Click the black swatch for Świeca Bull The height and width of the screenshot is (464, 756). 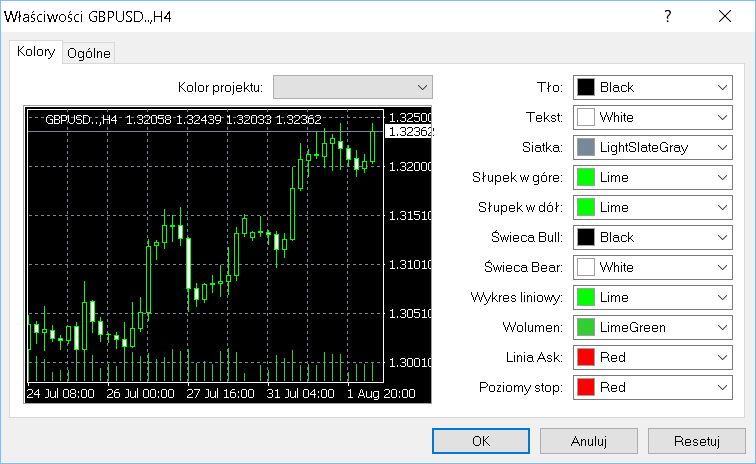pyautogui.click(x=586, y=237)
